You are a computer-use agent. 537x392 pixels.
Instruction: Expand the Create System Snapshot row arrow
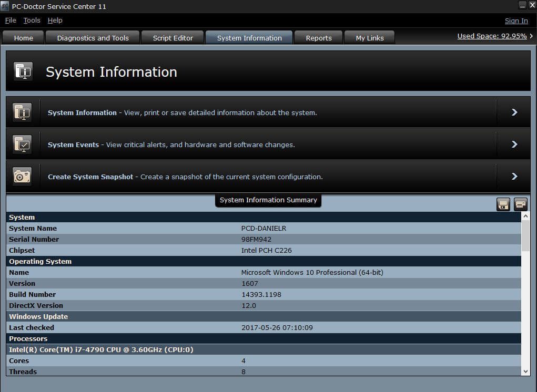pyautogui.click(x=514, y=177)
